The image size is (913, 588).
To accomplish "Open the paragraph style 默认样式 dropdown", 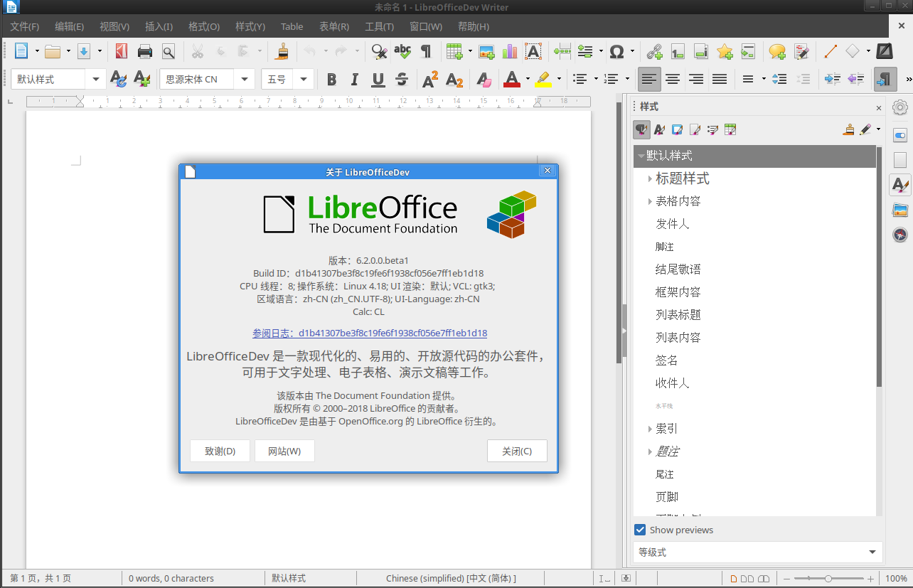I will point(96,79).
